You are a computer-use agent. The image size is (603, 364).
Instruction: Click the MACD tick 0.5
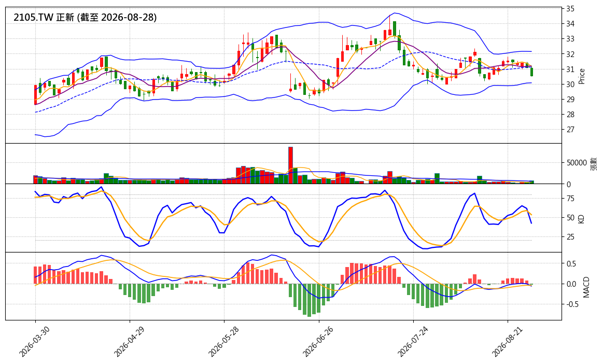point(571,264)
